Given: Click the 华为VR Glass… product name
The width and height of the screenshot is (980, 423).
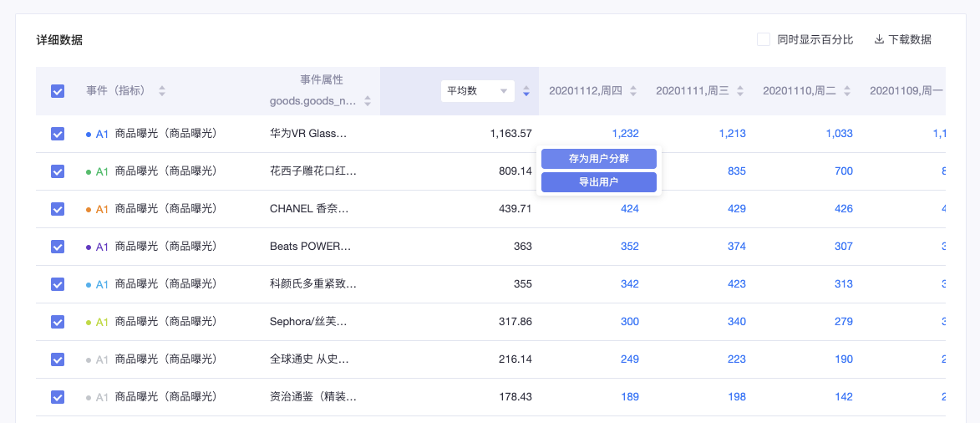Looking at the screenshot, I should coord(307,133).
